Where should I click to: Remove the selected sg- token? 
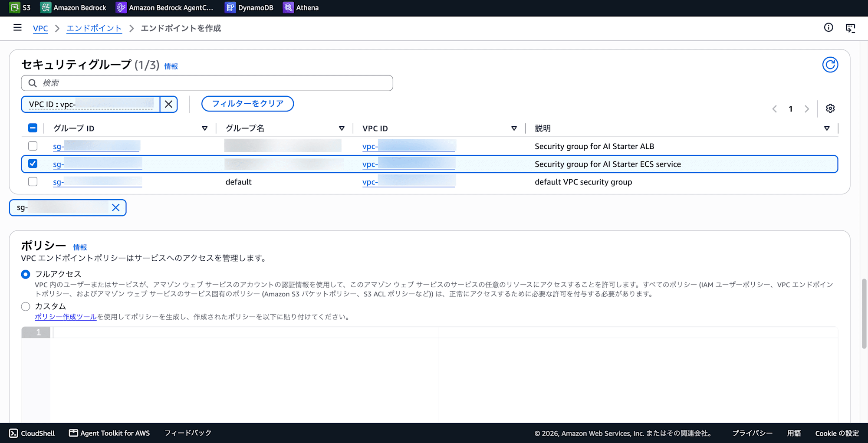click(116, 207)
